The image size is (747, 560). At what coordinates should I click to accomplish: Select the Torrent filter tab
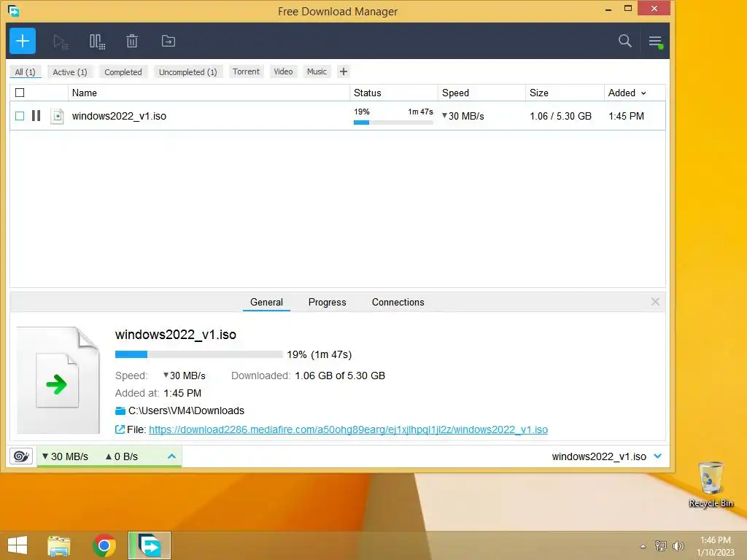tap(247, 71)
